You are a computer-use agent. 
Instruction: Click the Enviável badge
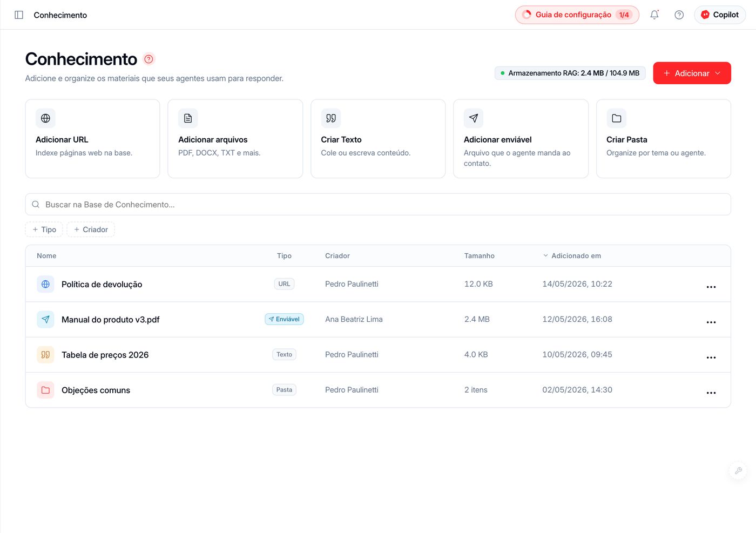click(x=284, y=319)
